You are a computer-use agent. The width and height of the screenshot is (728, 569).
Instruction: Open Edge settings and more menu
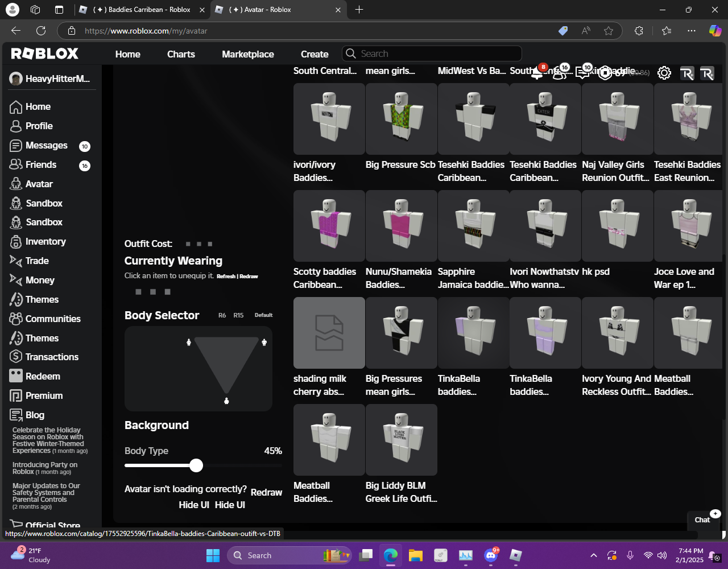click(692, 31)
